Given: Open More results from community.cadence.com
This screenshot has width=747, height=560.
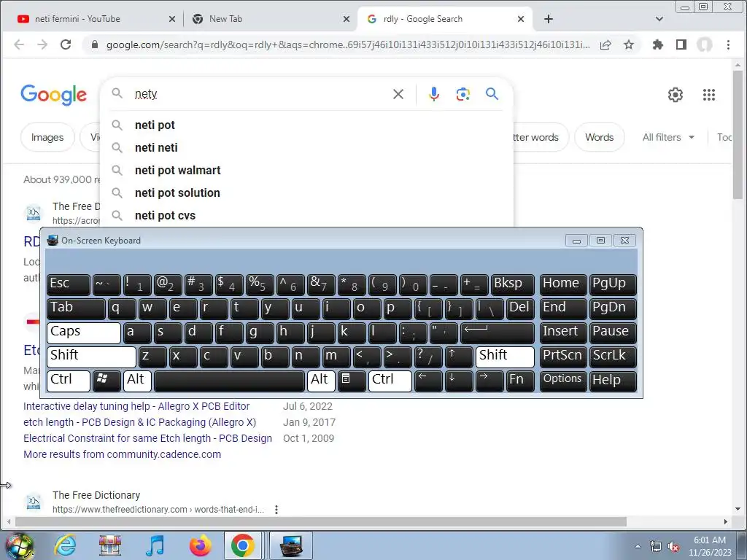Looking at the screenshot, I should pyautogui.click(x=122, y=454).
